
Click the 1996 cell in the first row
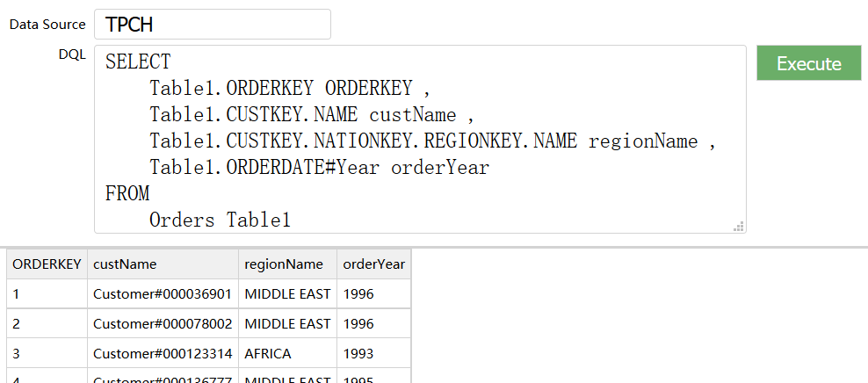358,293
